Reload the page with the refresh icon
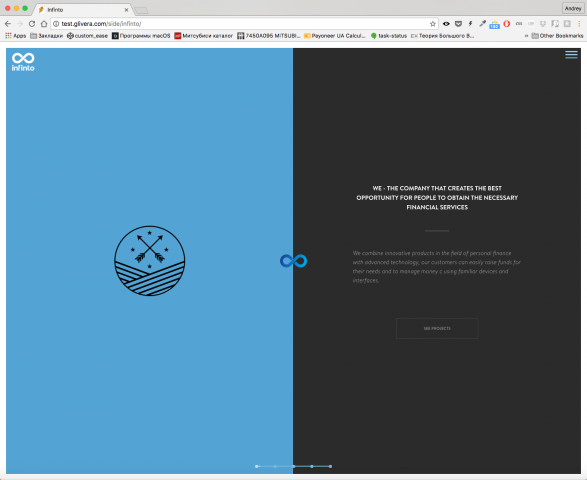This screenshot has width=587, height=480. (x=32, y=24)
